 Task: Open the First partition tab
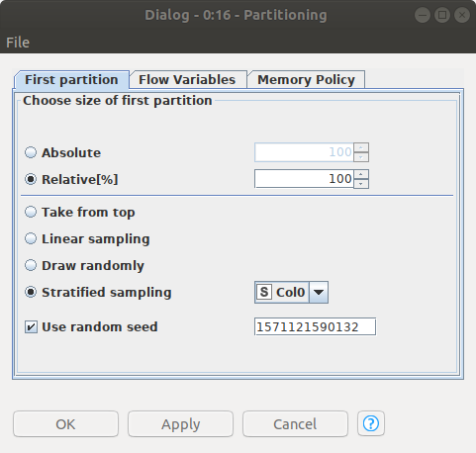coord(71,80)
